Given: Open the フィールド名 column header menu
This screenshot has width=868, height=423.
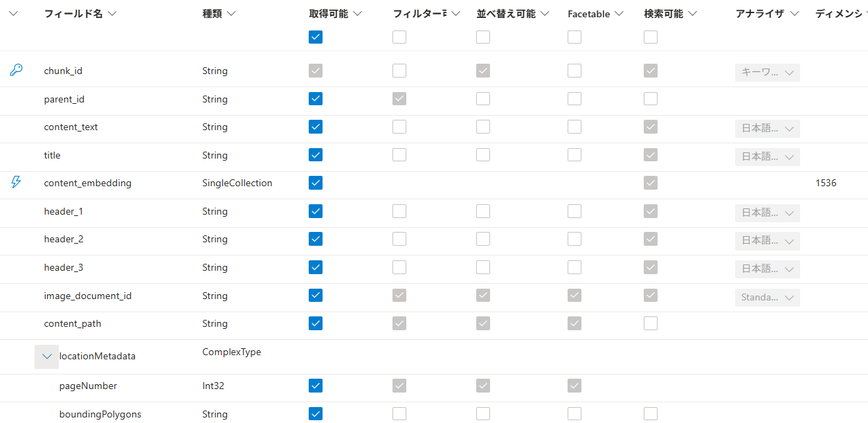Looking at the screenshot, I should click(112, 14).
